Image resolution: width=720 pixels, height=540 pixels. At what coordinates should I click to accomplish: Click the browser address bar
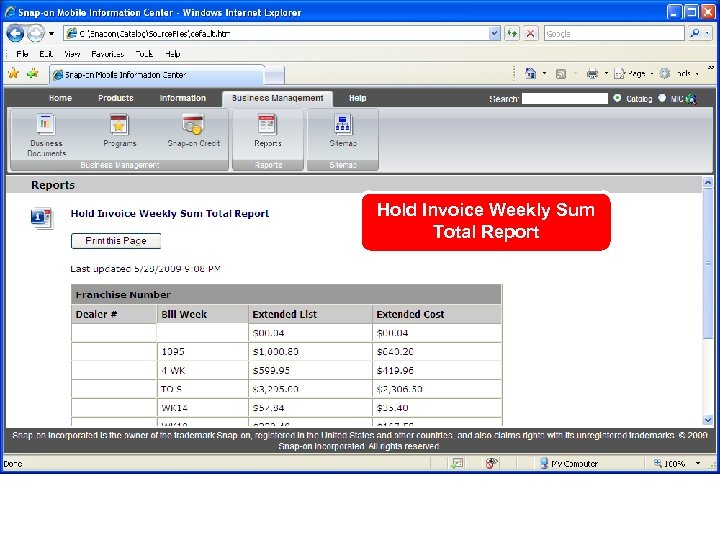point(276,33)
